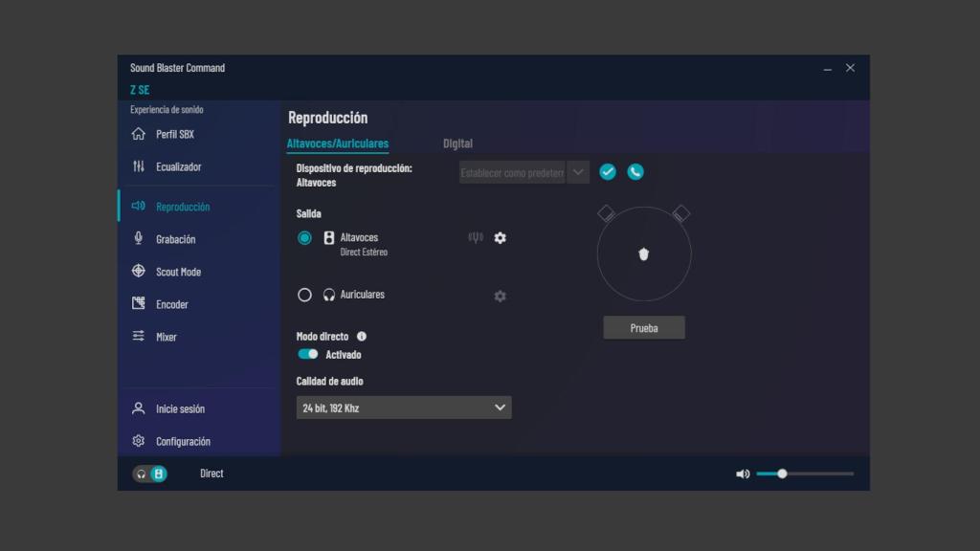The width and height of the screenshot is (980, 551).
Task: Activate Scout Mode in the sidebar
Action: pos(181,272)
